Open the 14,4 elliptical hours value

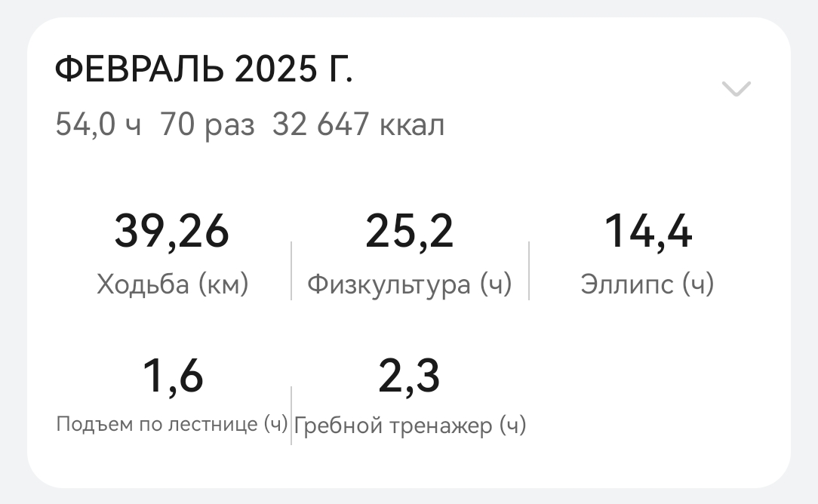pyautogui.click(x=647, y=231)
